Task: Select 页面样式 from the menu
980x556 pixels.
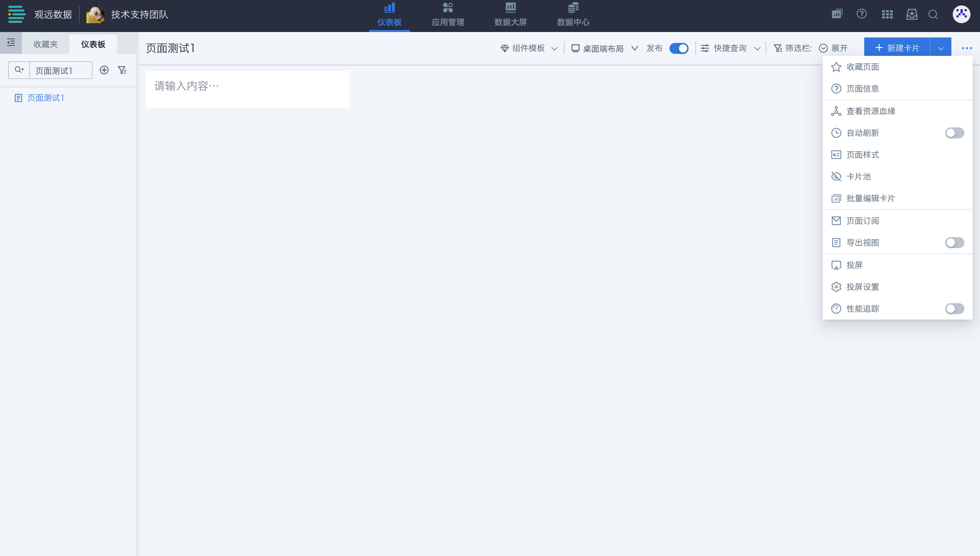Action: 863,155
